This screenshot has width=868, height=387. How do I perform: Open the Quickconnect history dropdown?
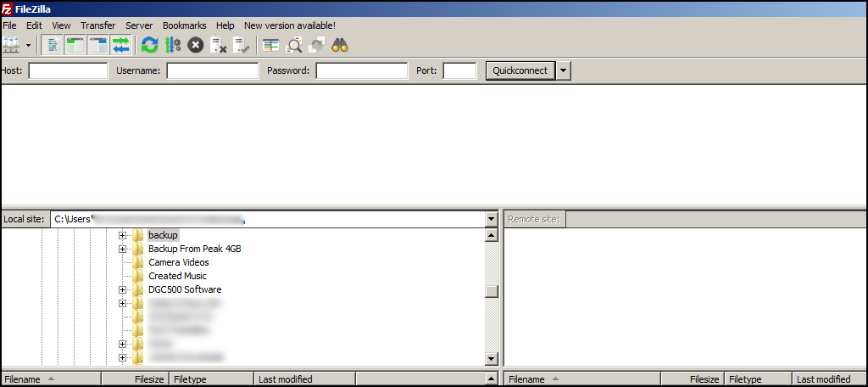click(x=564, y=71)
